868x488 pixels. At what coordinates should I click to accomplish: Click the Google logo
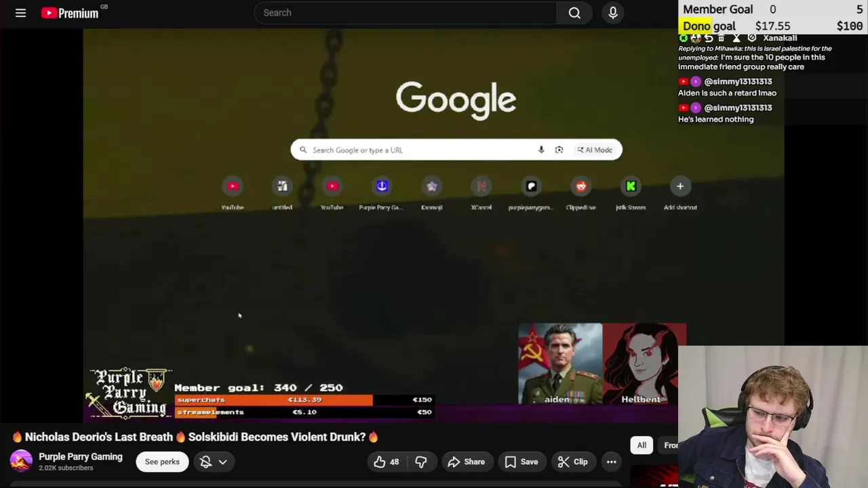(456, 100)
